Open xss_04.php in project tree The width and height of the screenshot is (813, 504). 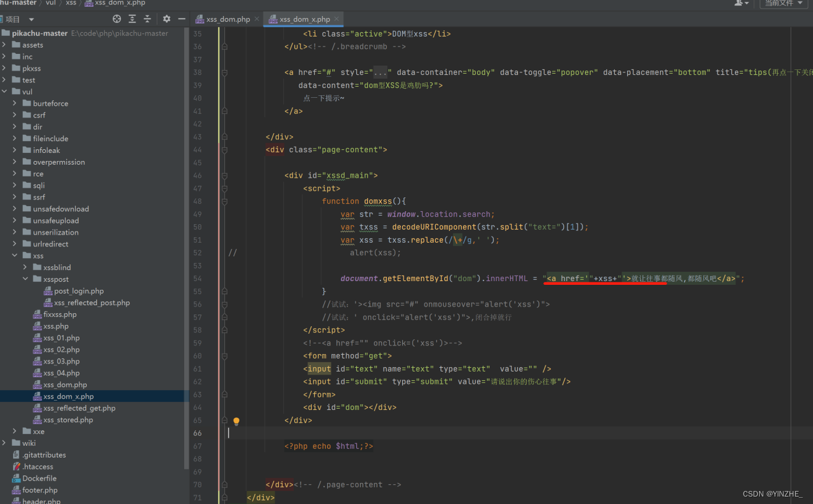click(x=61, y=373)
